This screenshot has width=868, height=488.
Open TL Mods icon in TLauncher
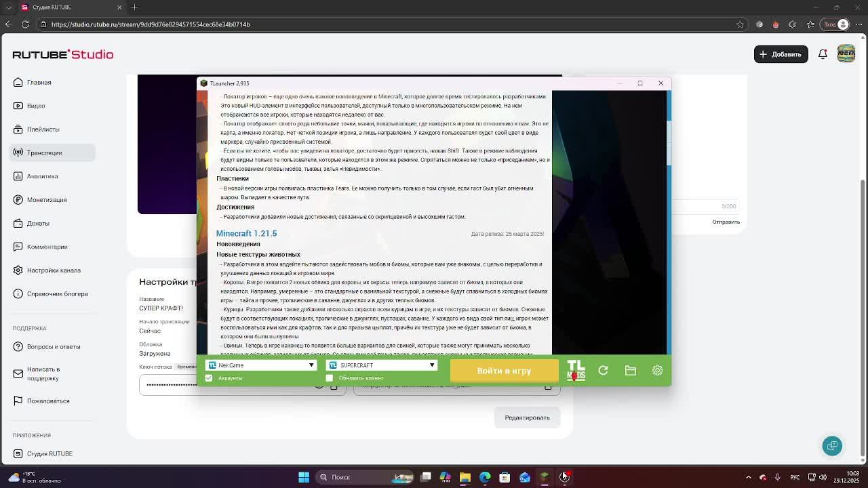click(x=576, y=370)
